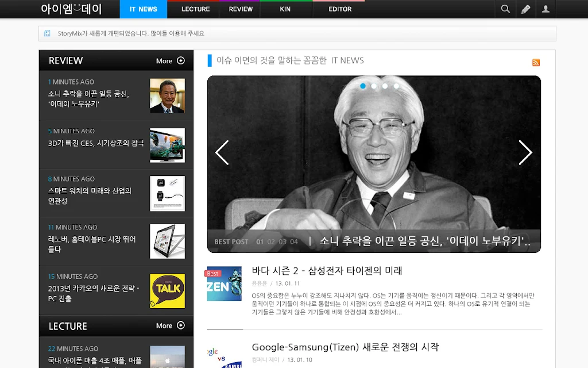The width and height of the screenshot is (588, 368).
Task: Click the yellow KakaoTalk TALK thumbnail
Action: click(x=167, y=290)
